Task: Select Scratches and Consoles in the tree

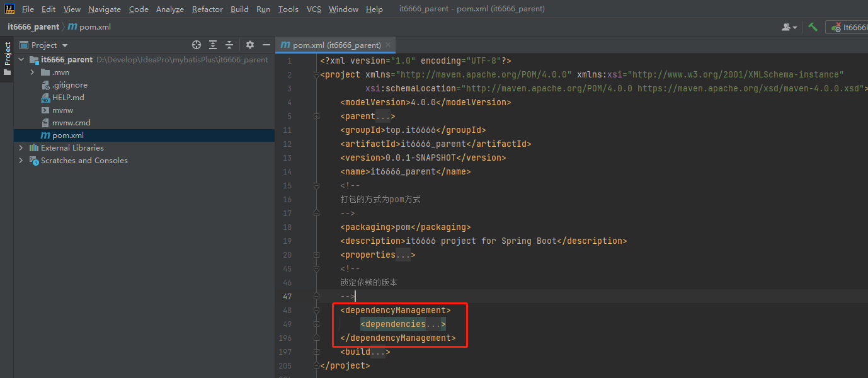Action: [84, 161]
